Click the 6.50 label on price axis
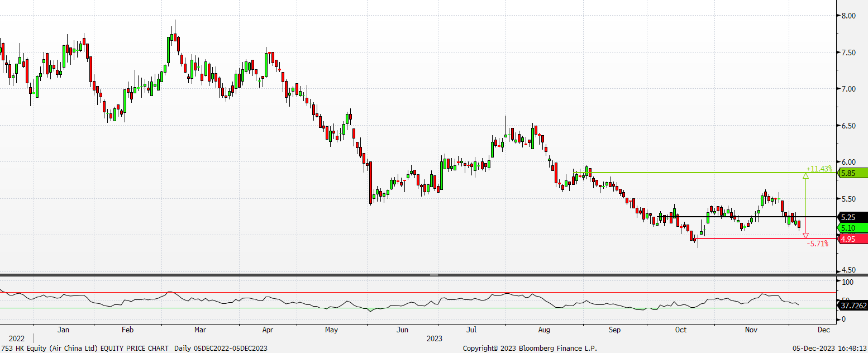Viewport: 868px width, 353px height. pos(849,126)
